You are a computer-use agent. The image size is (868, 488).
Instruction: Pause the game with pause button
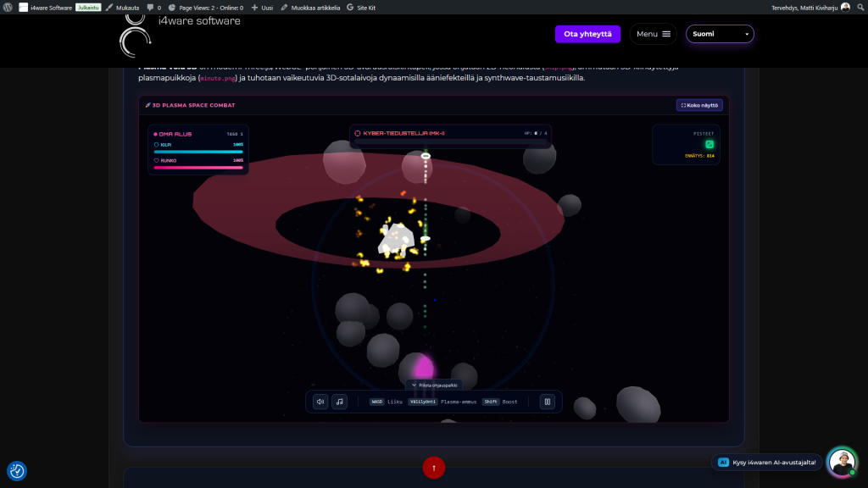[x=547, y=402]
